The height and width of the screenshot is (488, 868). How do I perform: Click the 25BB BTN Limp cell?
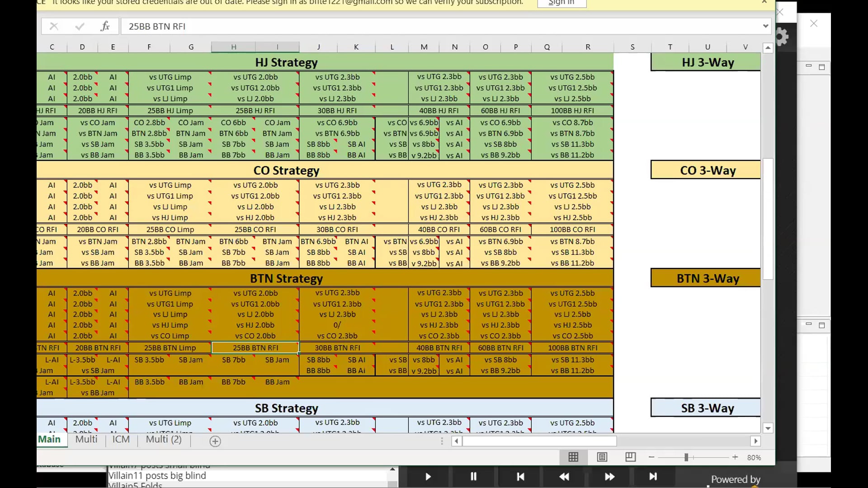[x=170, y=348]
